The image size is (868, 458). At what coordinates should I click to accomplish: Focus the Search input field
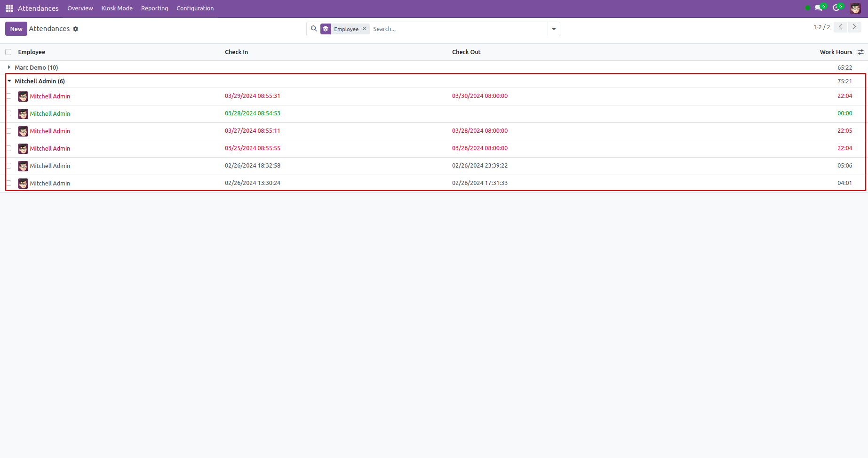[458, 29]
